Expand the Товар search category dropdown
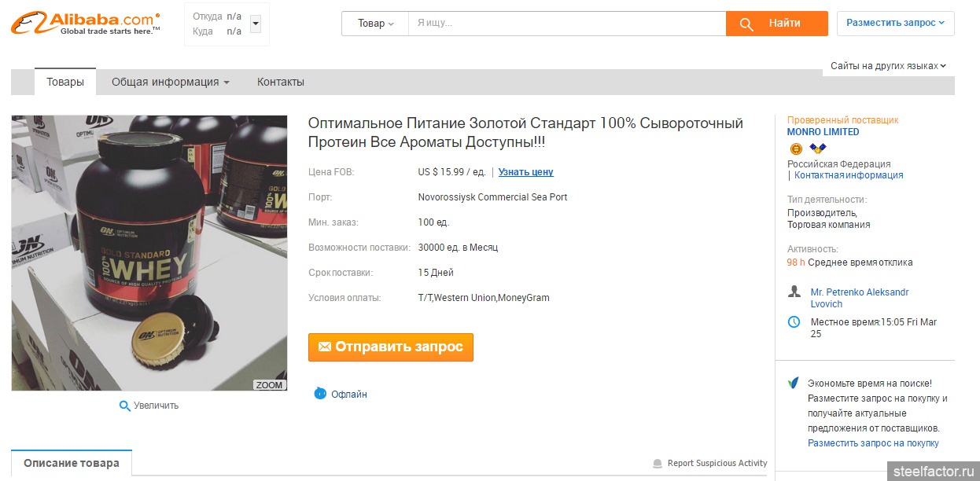 pyautogui.click(x=375, y=24)
